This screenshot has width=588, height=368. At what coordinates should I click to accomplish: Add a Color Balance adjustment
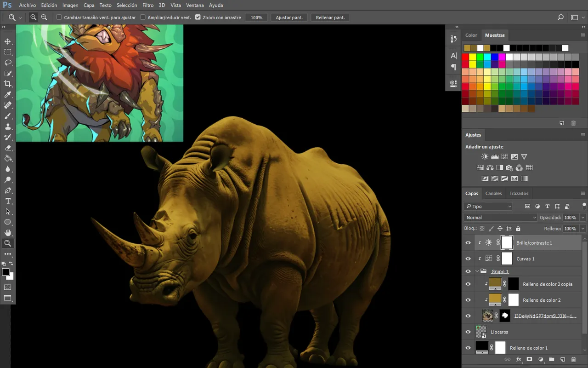coord(490,167)
